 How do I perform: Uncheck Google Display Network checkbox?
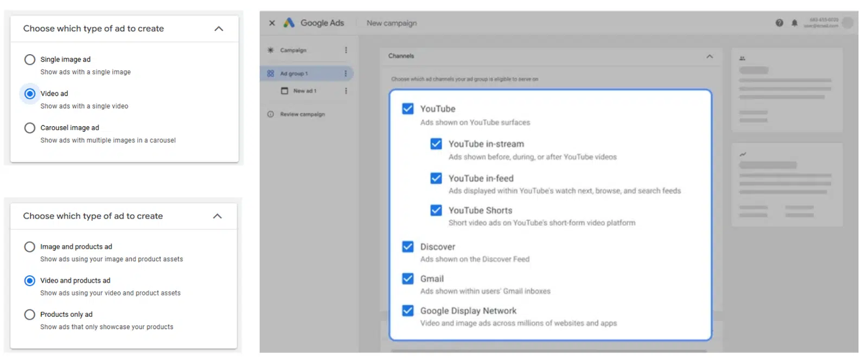coord(407,311)
